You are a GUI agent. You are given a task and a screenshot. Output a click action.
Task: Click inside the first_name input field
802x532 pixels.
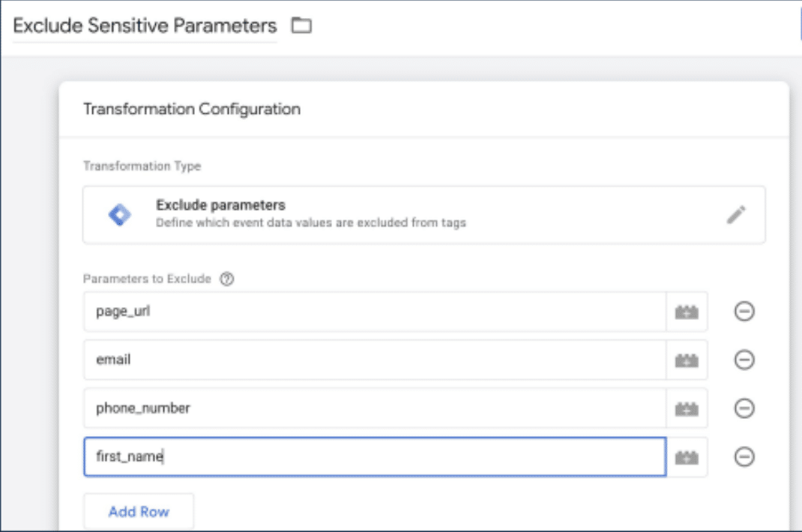click(337, 458)
